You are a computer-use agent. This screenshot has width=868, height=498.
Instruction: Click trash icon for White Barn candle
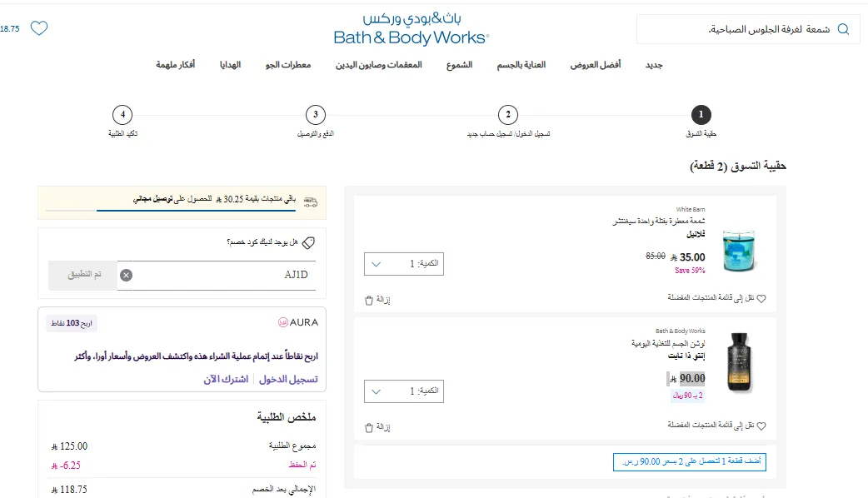369,301
